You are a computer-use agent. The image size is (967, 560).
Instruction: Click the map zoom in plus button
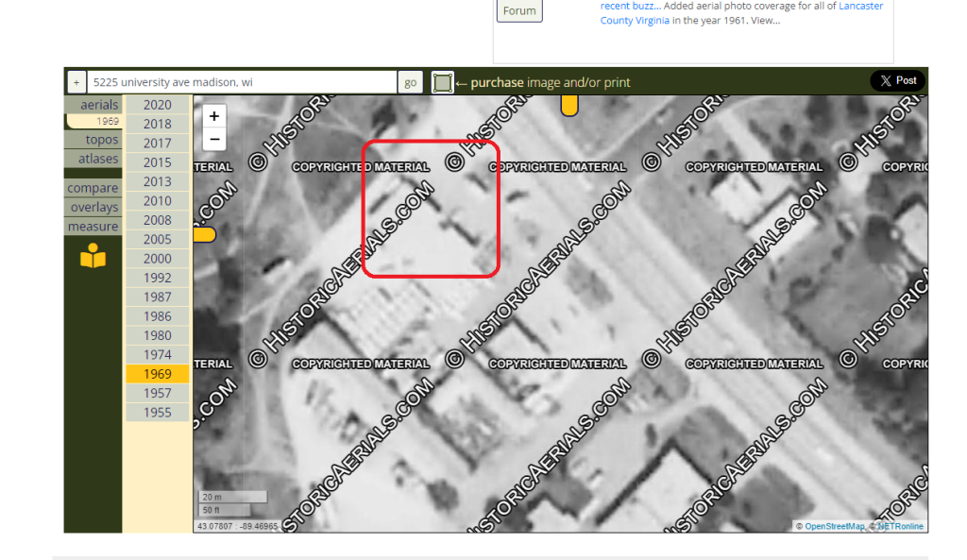[x=214, y=116]
